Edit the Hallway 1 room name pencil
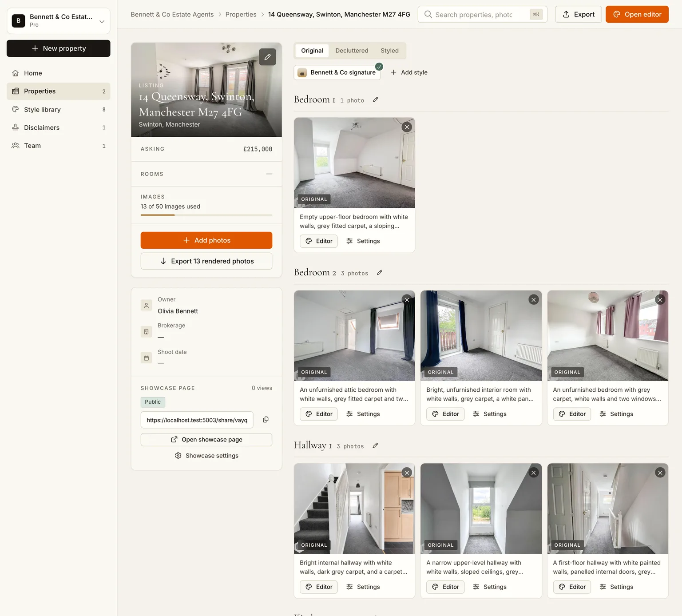 click(x=375, y=445)
